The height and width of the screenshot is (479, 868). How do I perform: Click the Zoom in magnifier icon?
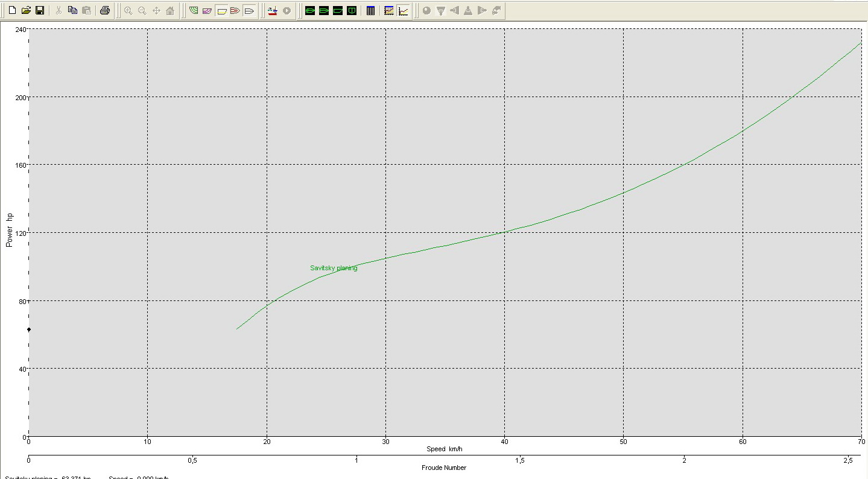(x=128, y=10)
